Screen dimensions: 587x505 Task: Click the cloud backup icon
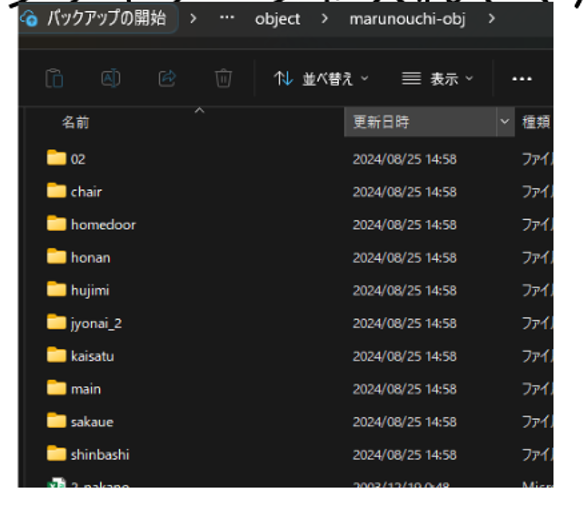click(29, 18)
